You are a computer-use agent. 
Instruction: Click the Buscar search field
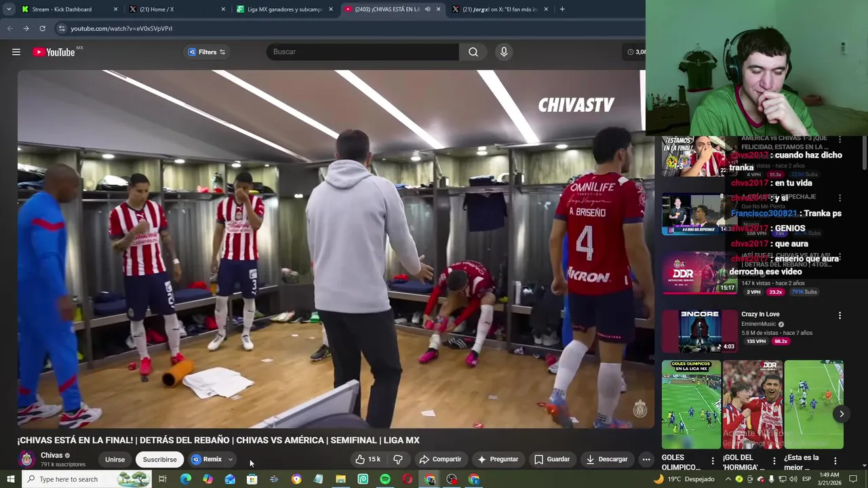click(x=363, y=52)
